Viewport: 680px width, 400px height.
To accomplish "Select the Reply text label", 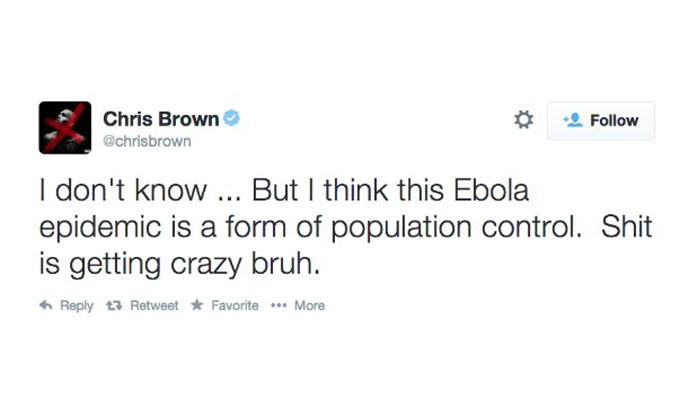I will pos(77,306).
